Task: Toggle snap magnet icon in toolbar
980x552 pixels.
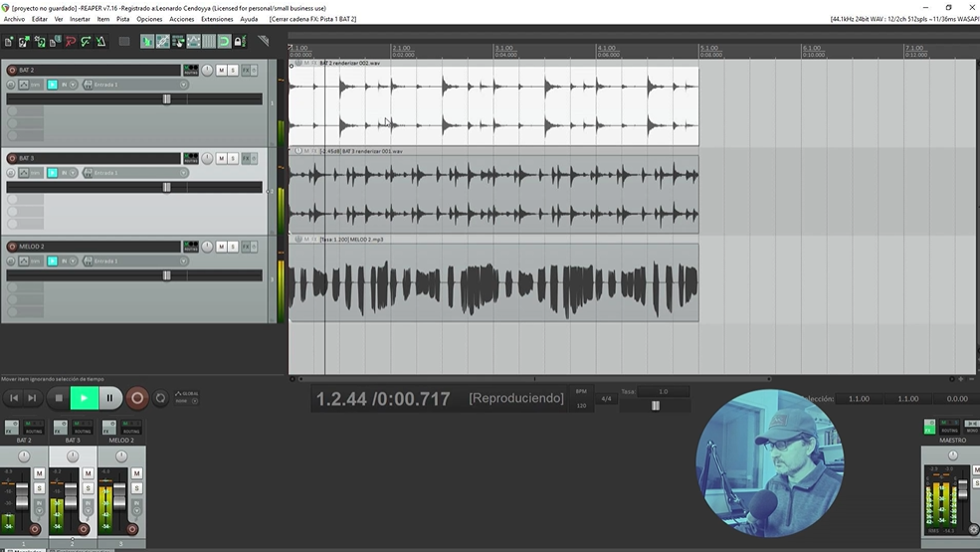Action: 224,41
